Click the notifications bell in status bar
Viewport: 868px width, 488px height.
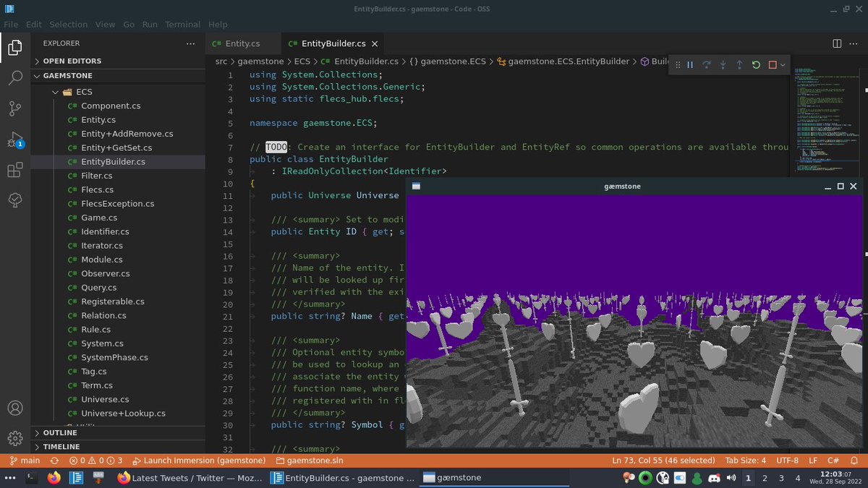(x=854, y=461)
